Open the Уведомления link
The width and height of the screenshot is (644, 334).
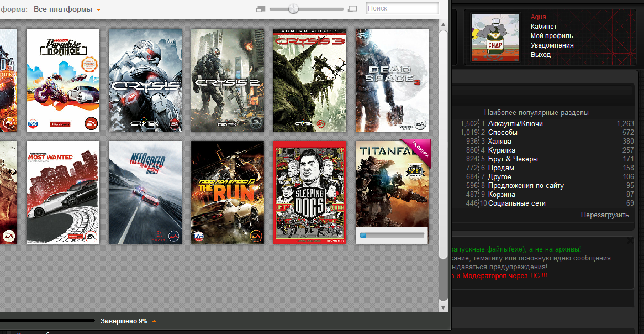coord(552,45)
